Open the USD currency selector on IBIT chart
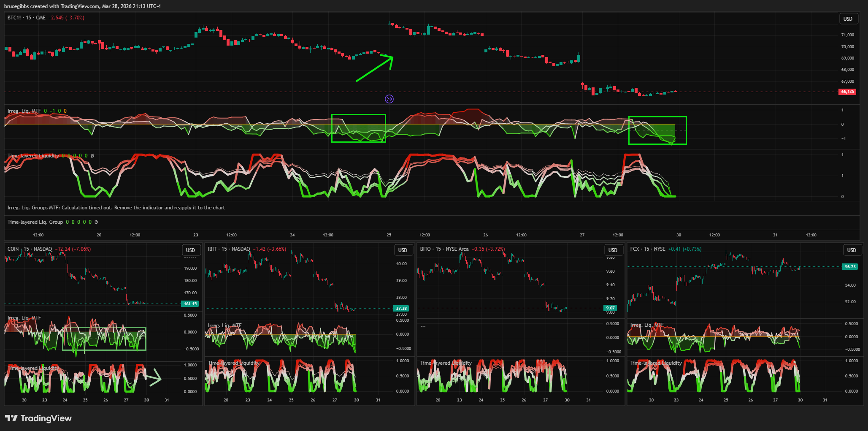868x431 pixels. (x=403, y=250)
